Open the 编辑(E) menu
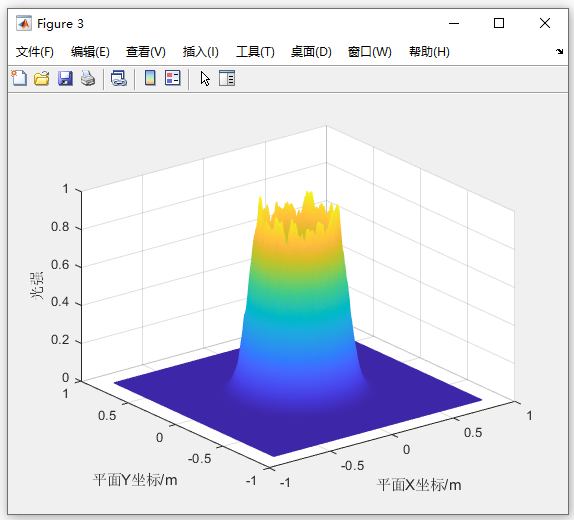The width and height of the screenshot is (574, 520). tap(90, 52)
